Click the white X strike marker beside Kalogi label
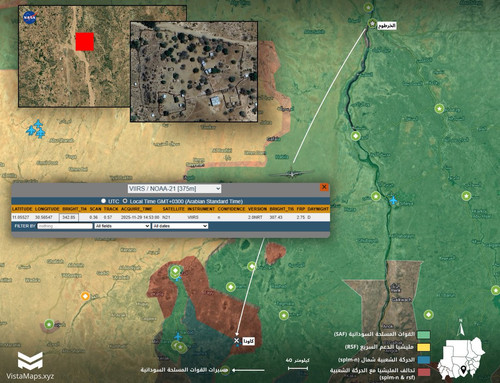Image resolution: width=500 pixels, height=383 pixels. point(237,340)
